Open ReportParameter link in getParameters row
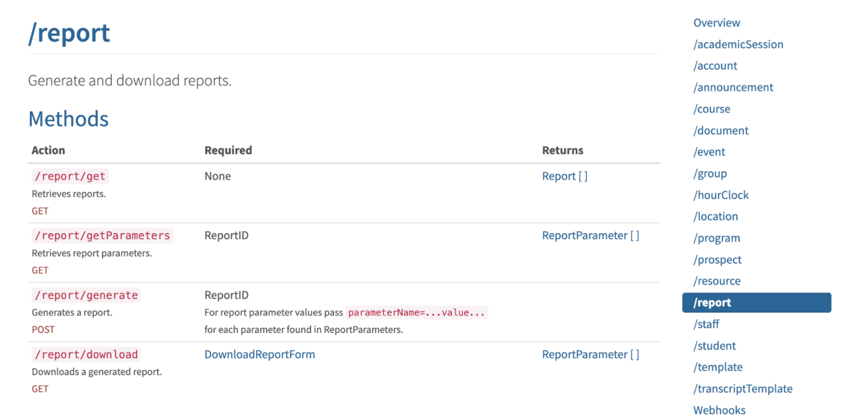 click(x=590, y=236)
